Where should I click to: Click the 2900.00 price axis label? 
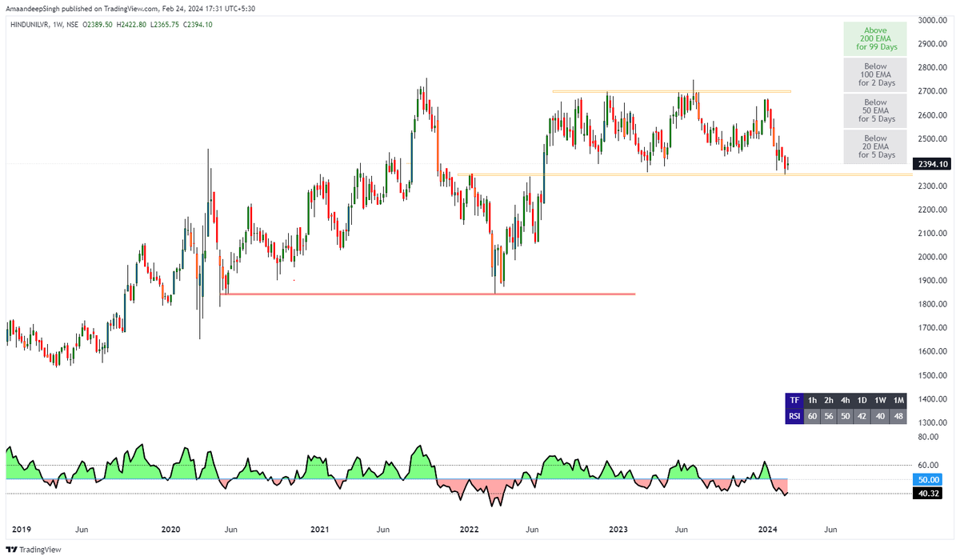[933, 44]
